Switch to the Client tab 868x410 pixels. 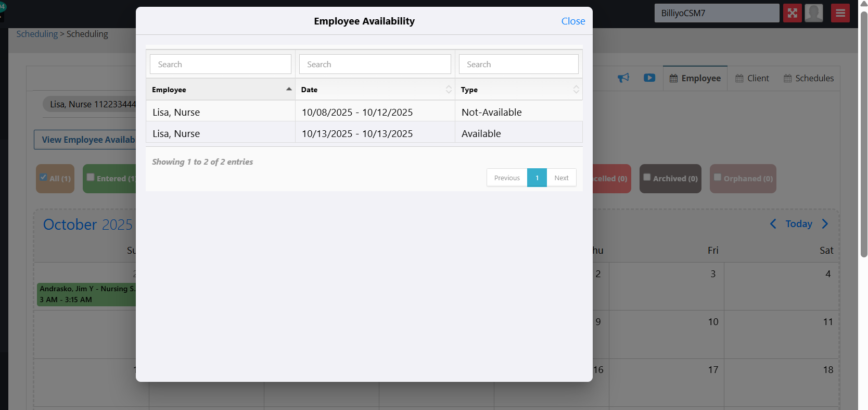coord(752,78)
